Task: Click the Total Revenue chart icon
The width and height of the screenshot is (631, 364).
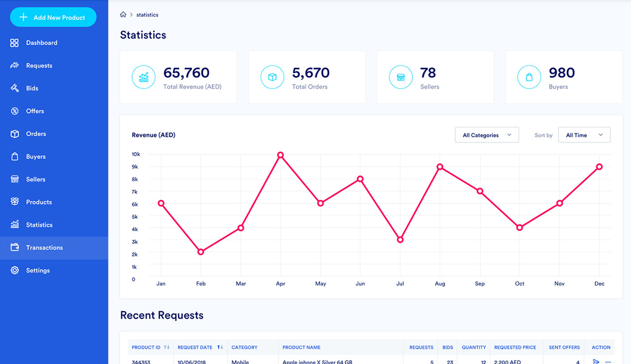Action: pos(144,77)
